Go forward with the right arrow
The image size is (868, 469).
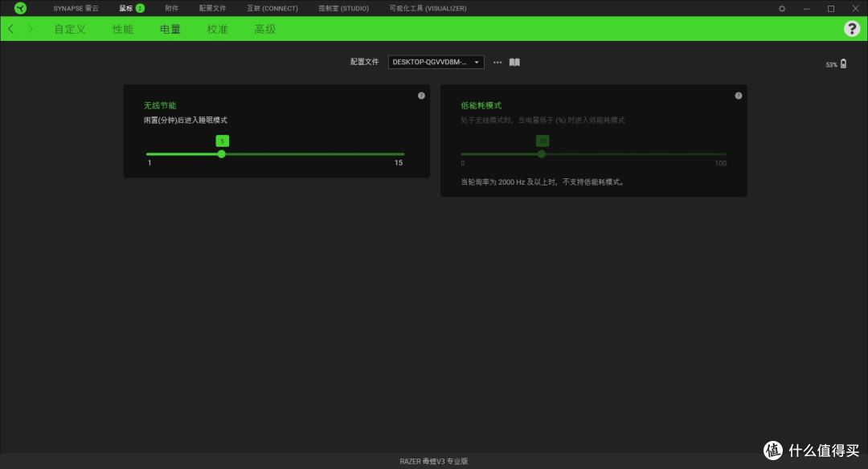pyautogui.click(x=31, y=29)
